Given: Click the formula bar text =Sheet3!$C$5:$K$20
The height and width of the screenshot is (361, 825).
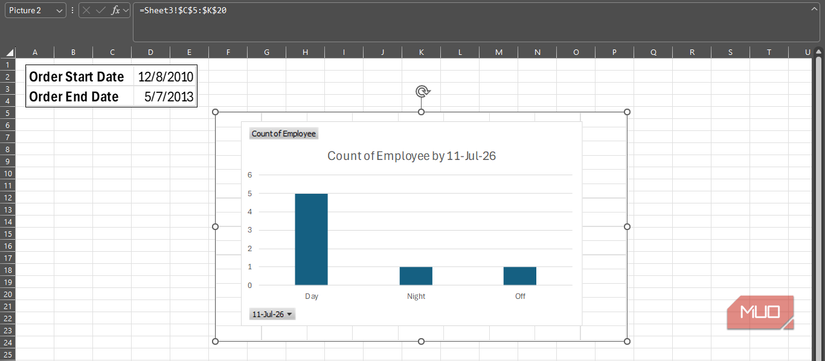Looking at the screenshot, I should coord(183,10).
